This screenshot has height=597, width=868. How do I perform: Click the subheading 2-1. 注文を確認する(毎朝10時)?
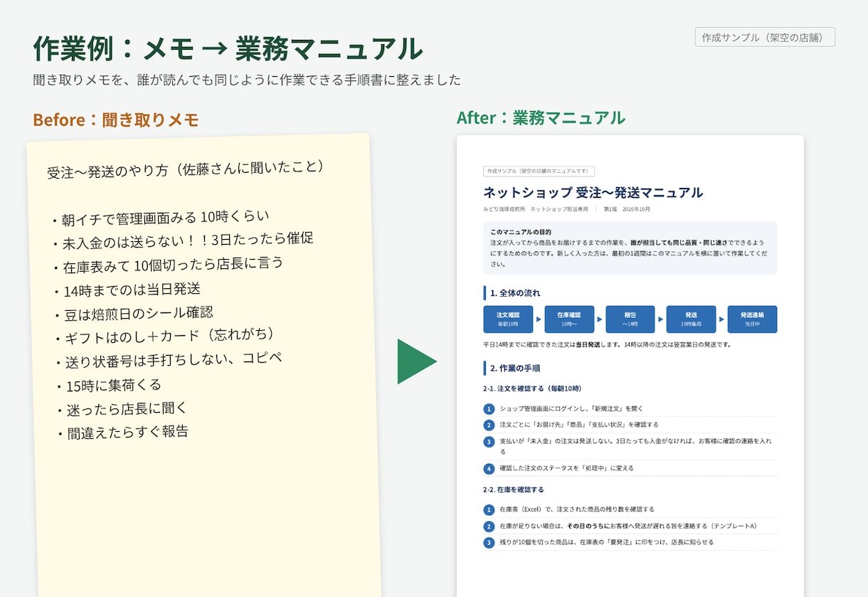pos(532,389)
